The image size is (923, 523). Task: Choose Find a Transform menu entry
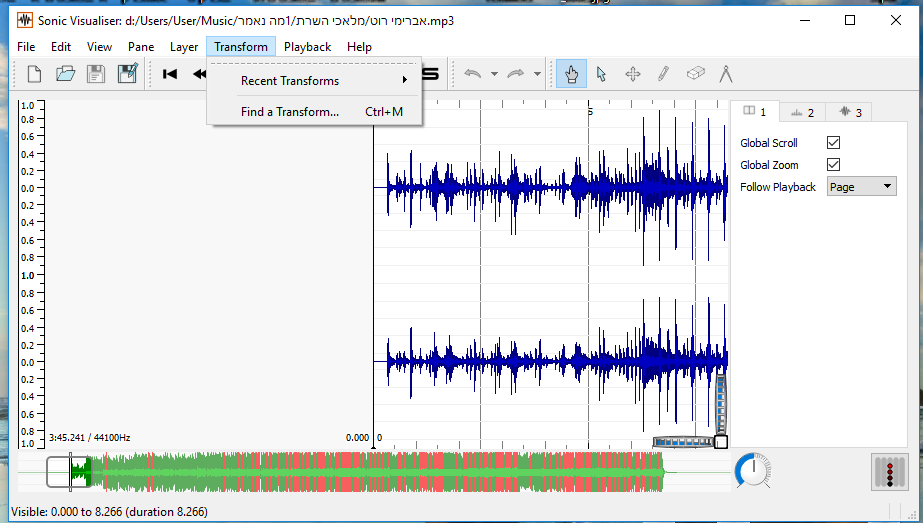tap(290, 112)
